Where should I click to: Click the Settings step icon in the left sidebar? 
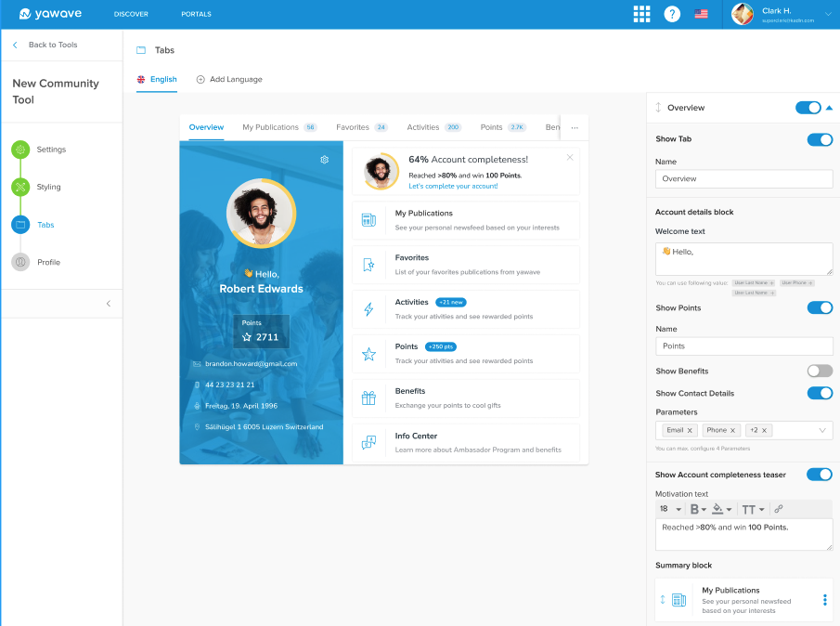click(19, 149)
